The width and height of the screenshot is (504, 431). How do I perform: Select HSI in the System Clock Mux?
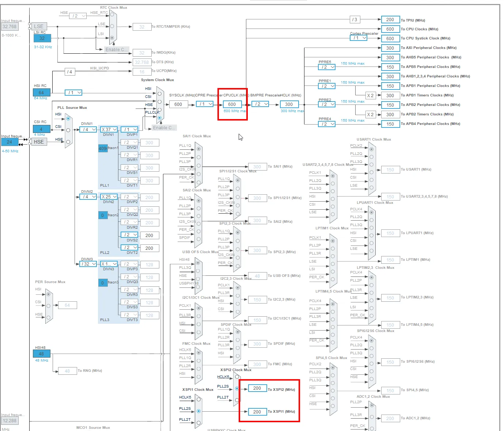159,94
